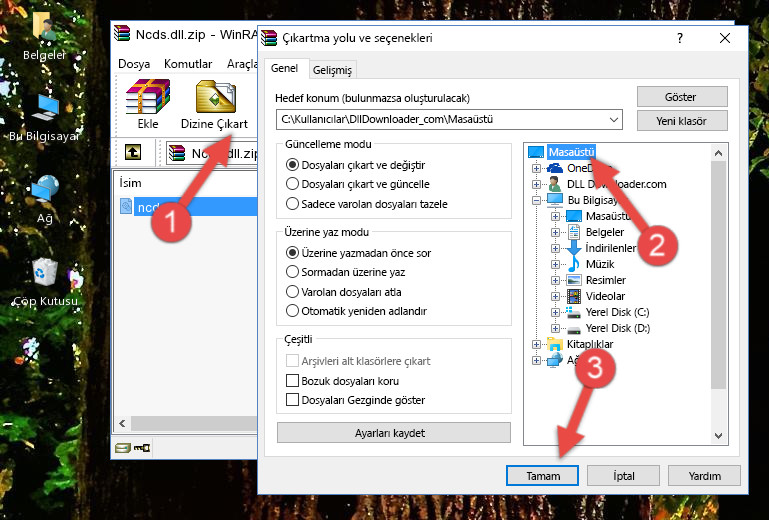
Task: Click scroll down arrow of folder tree
Action: 718,435
